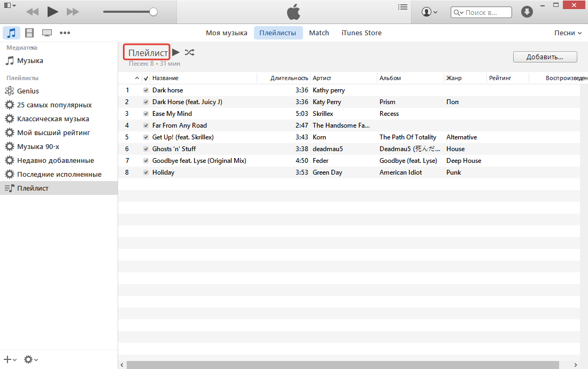This screenshot has height=369, width=588.
Task: Open the More media types ellipsis
Action: coord(65,33)
